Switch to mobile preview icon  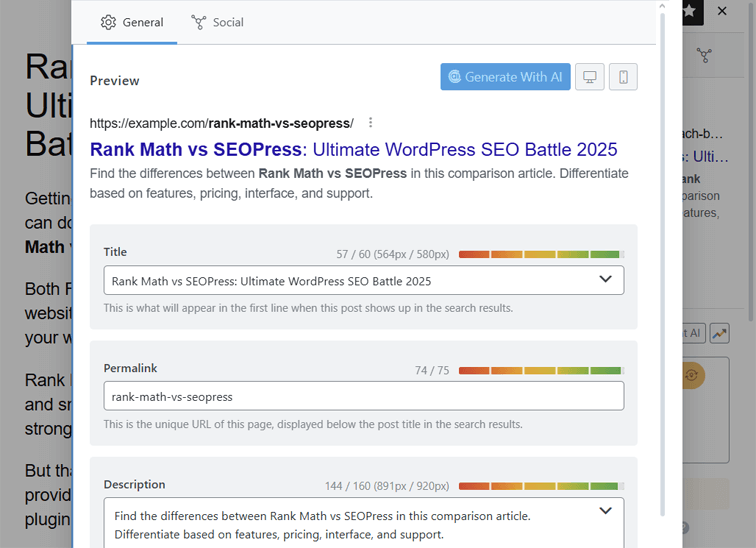tap(623, 77)
